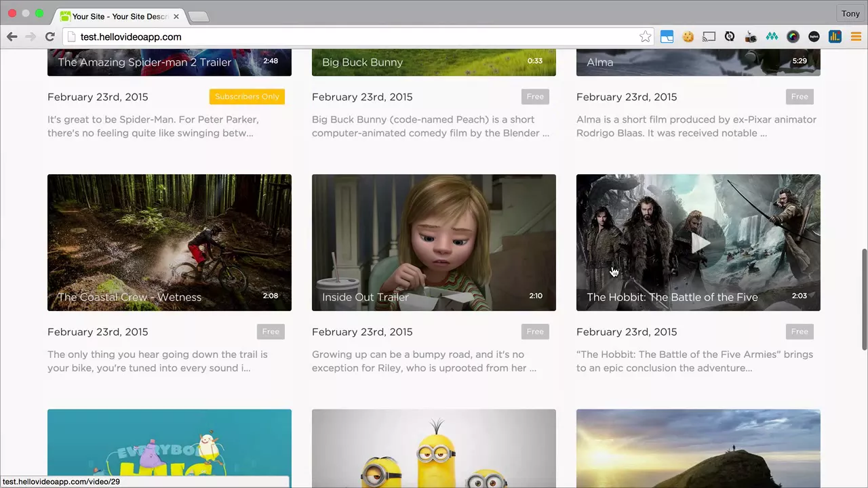Open the cookie extension icon
This screenshot has width=868, height=488.
(x=688, y=37)
